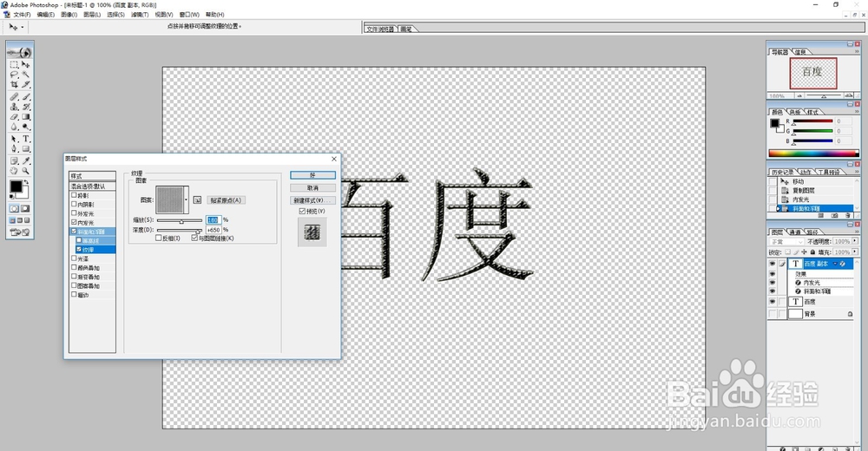Select 混合选项:默认 blending options row
868x451 pixels.
point(93,186)
